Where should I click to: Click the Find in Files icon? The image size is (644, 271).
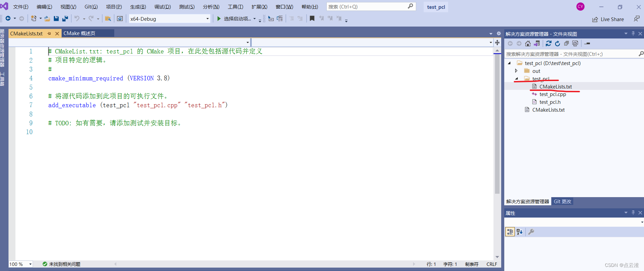(x=108, y=19)
